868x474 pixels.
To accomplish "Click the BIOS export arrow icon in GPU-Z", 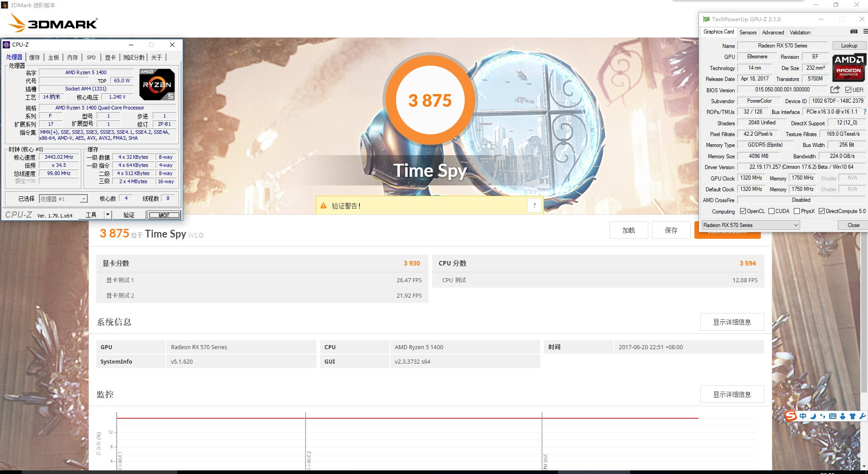I will (x=834, y=90).
